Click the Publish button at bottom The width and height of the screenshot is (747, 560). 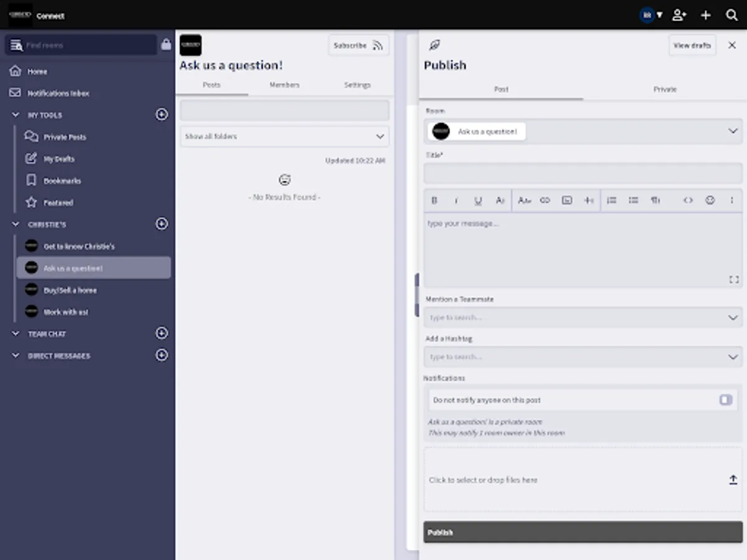583,533
